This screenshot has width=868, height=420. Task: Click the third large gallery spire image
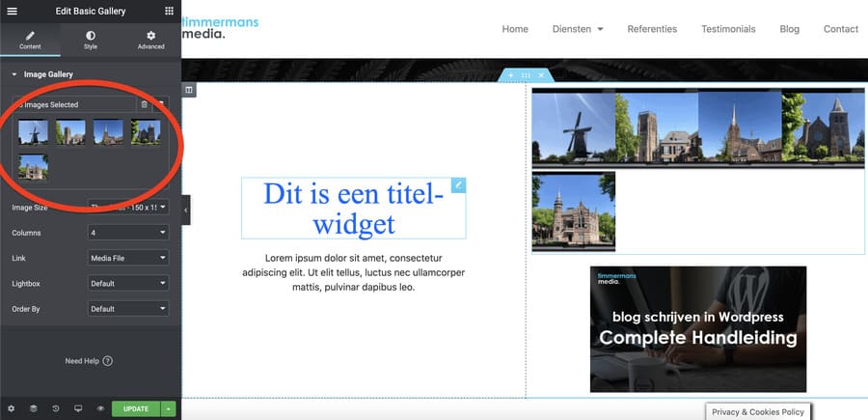tap(740, 126)
